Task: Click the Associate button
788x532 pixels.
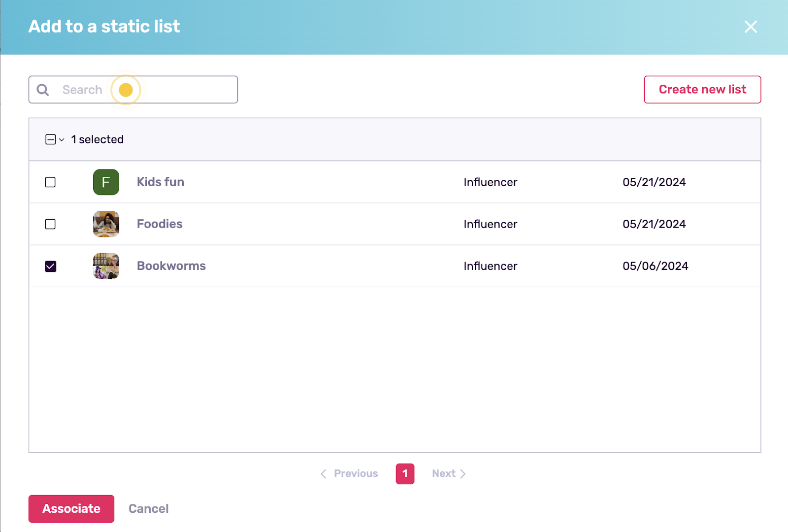Action: [x=71, y=509]
